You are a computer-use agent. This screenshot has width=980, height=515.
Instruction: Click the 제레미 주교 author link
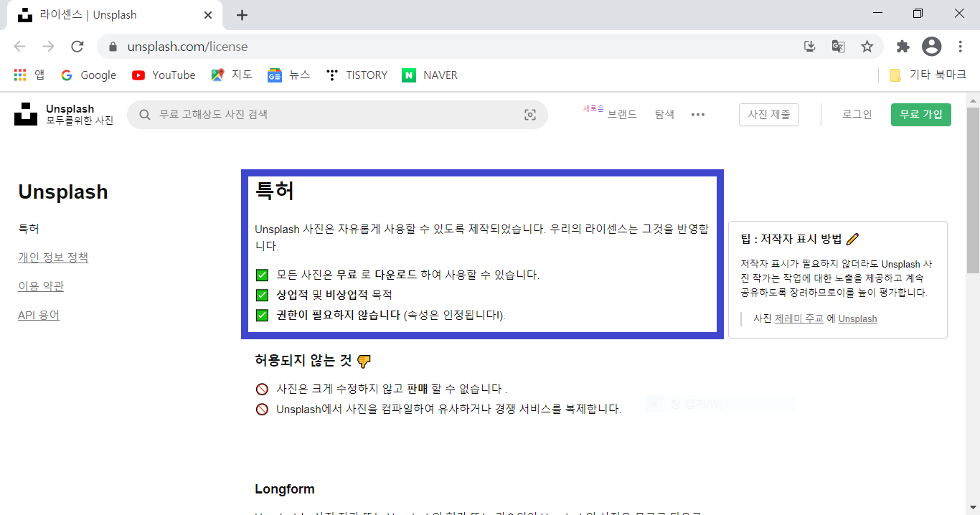pyautogui.click(x=799, y=318)
